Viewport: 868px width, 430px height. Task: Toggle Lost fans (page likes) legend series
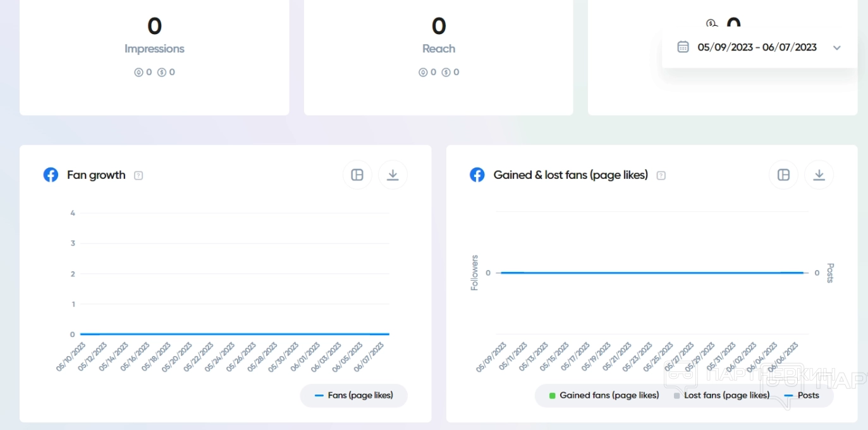coord(721,395)
